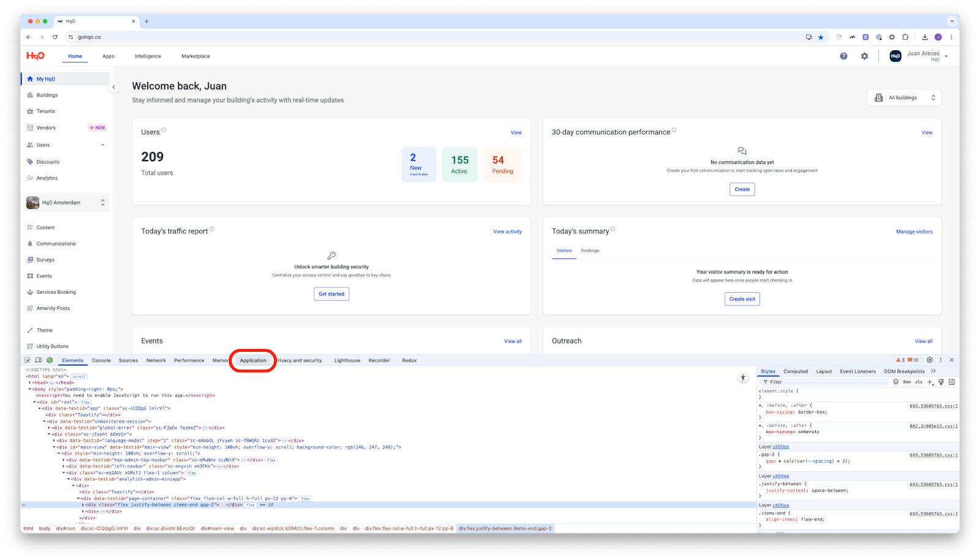Toggle the device toolbar icon in DevTools

[38, 360]
